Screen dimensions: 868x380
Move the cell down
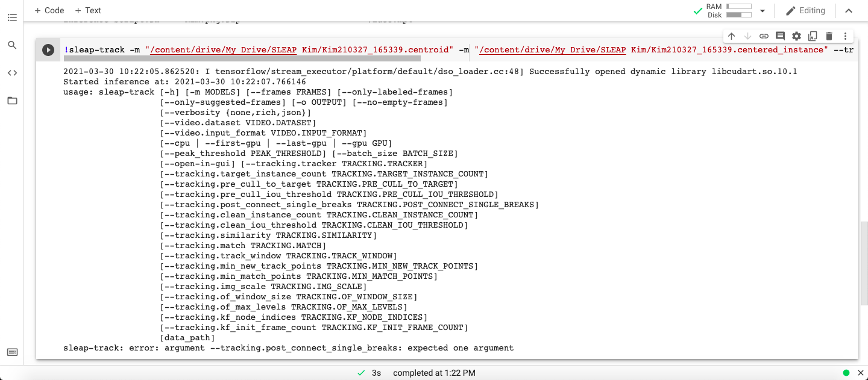click(x=747, y=36)
